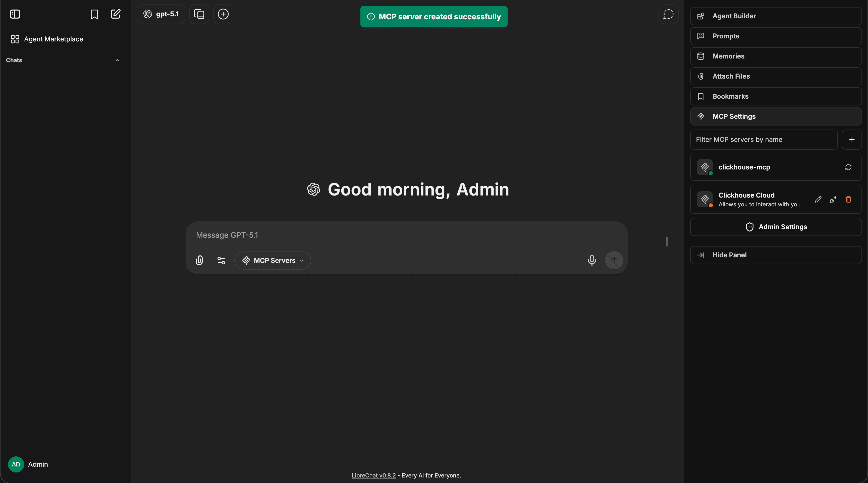868x483 pixels.
Task: Edit the Clickhouse Cloud server
Action: 818,199
